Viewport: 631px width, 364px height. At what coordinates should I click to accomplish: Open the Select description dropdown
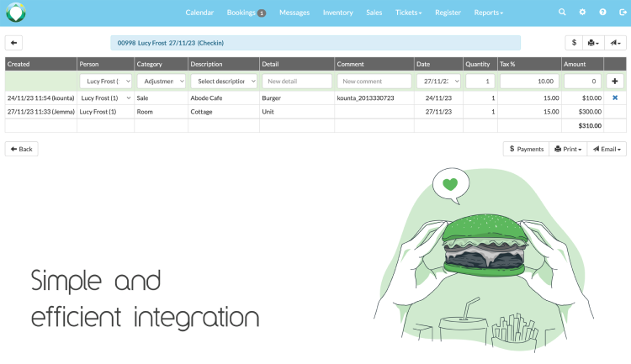224,82
